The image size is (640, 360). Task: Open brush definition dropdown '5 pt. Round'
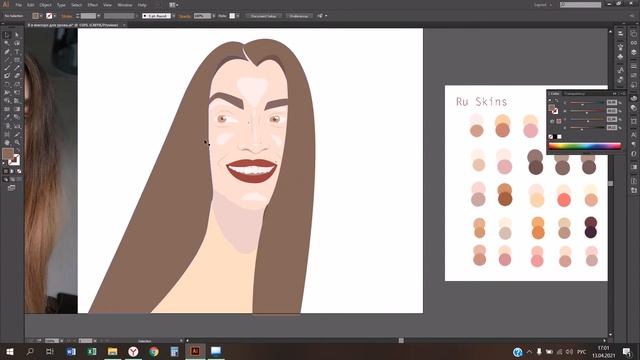173,16
